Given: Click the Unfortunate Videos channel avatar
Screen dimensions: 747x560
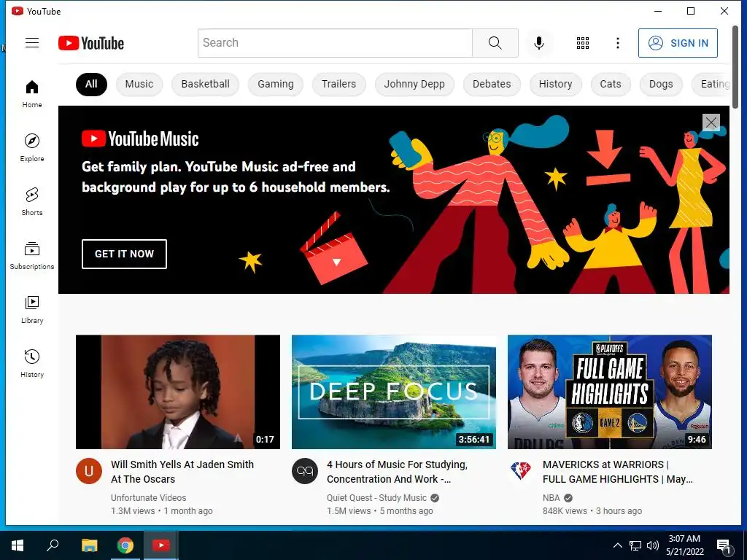Looking at the screenshot, I should pyautogui.click(x=88, y=472).
